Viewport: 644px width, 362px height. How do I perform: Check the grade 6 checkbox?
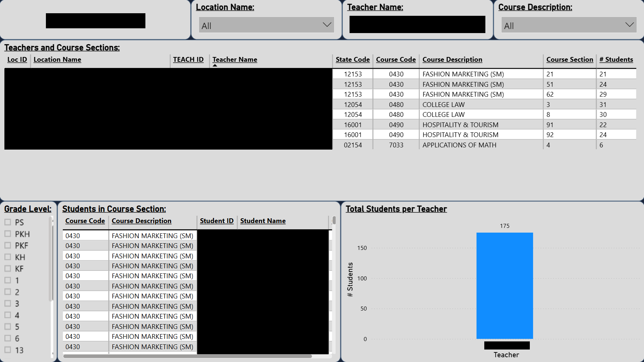click(x=8, y=338)
